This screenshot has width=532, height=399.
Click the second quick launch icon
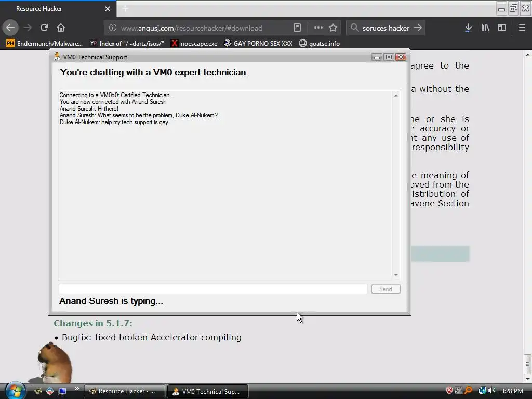pyautogui.click(x=50, y=391)
